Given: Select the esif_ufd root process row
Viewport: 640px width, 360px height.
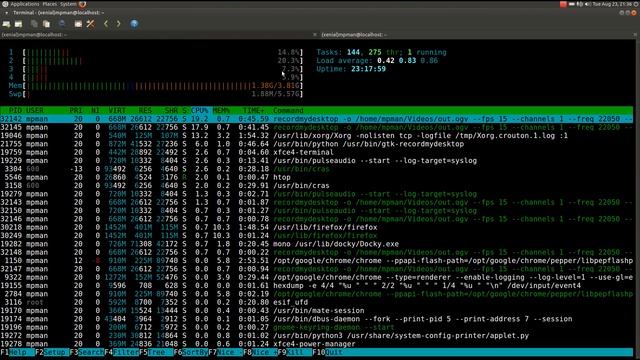Looking at the screenshot, I should [316, 302].
